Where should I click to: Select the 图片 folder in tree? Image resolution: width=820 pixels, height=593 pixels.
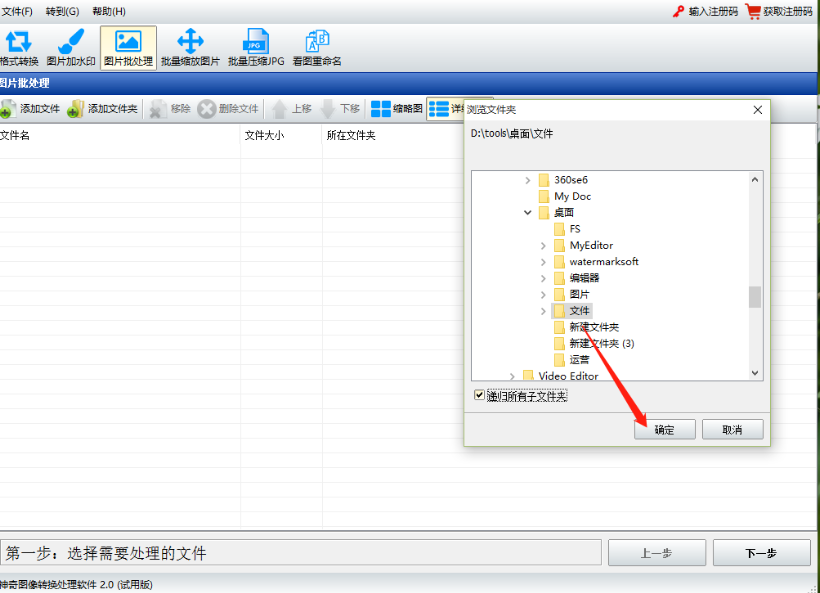pos(572,295)
